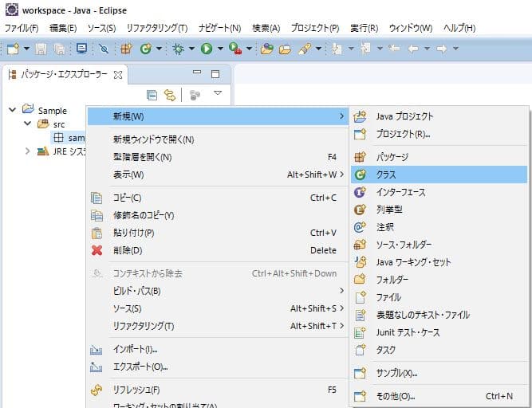
Task: Open the Package Explorer view menu dropdown
Action: (218, 94)
